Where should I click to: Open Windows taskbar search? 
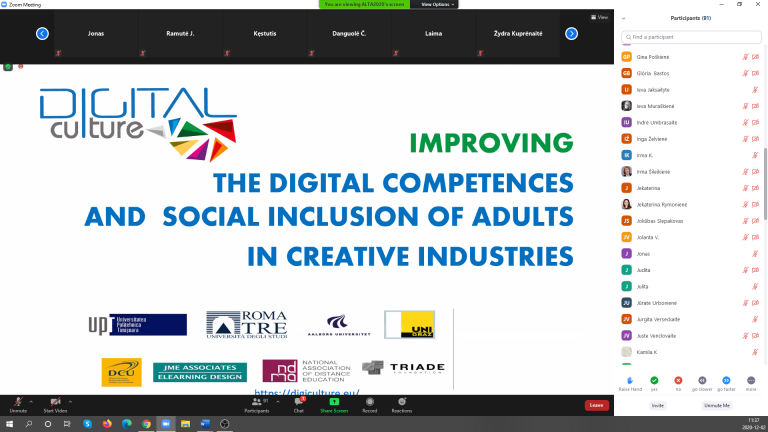click(x=28, y=424)
